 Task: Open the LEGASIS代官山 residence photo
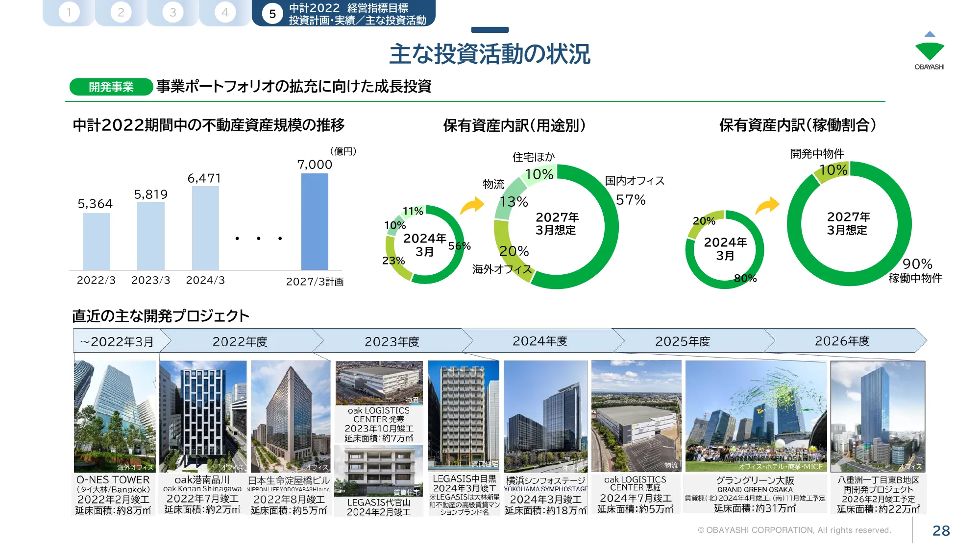(x=378, y=470)
